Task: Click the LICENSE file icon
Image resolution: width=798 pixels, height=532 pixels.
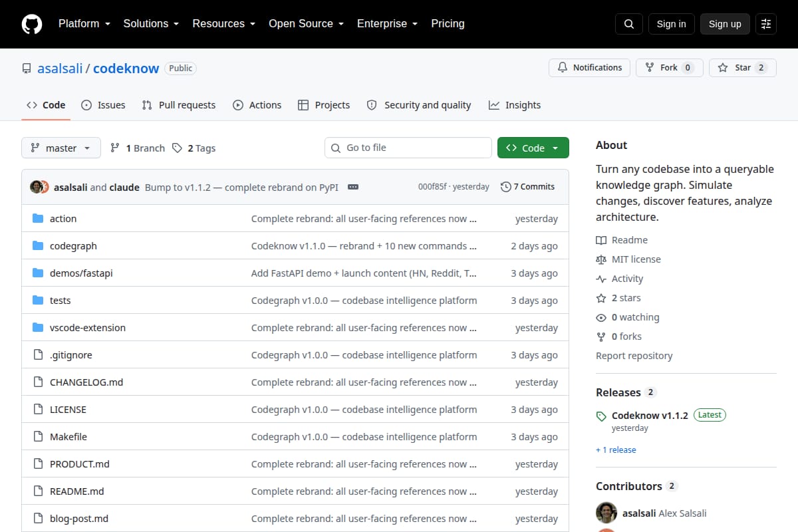Action: (x=38, y=410)
